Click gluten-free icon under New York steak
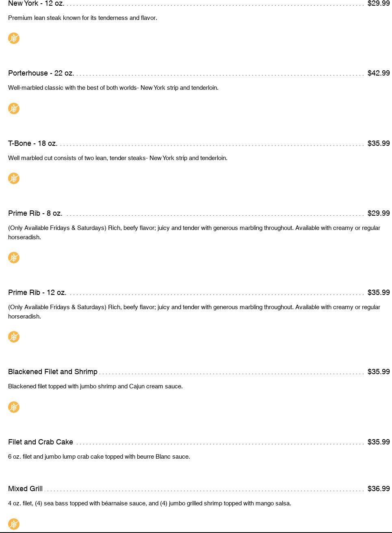The height and width of the screenshot is (533, 392). 14,38
